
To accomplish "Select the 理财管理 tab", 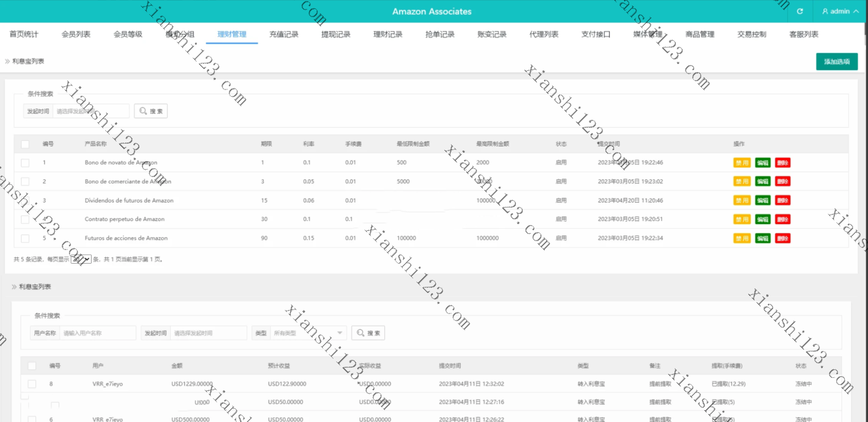I will [x=232, y=35].
